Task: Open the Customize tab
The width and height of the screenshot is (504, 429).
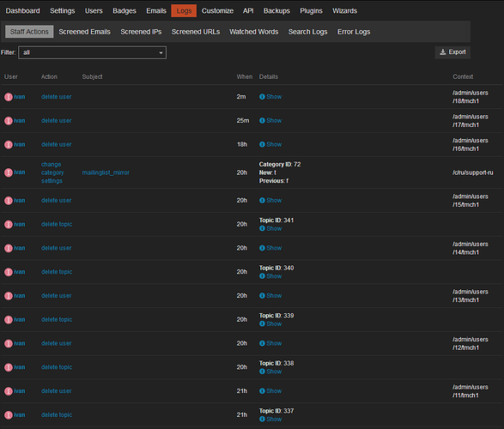Action: [217, 11]
